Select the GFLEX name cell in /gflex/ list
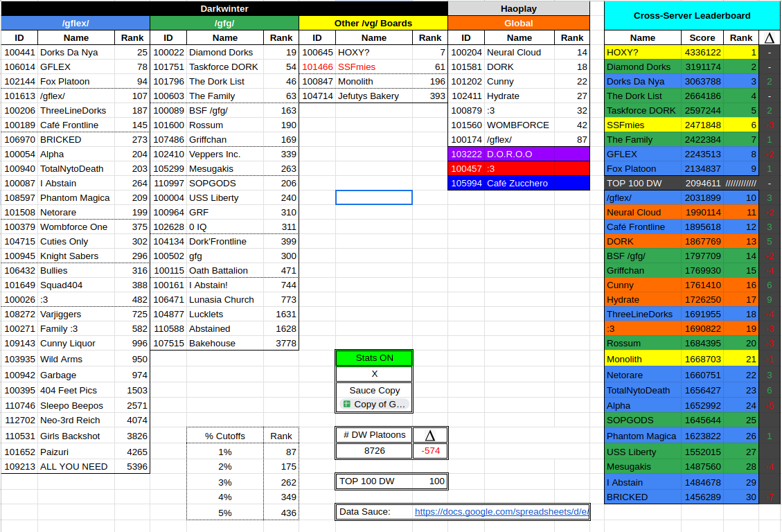782x532 pixels. (x=76, y=66)
